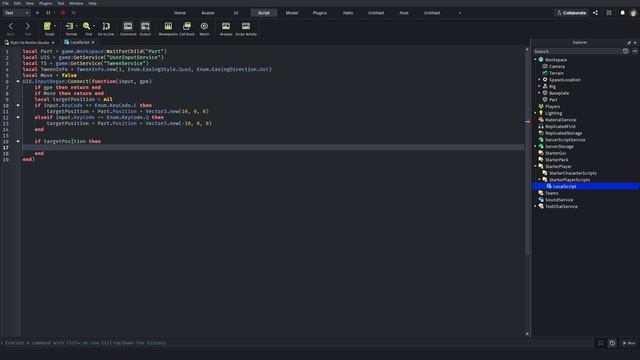Select the Script ribbon tab
Screen dimensions: 640x360
264,13
